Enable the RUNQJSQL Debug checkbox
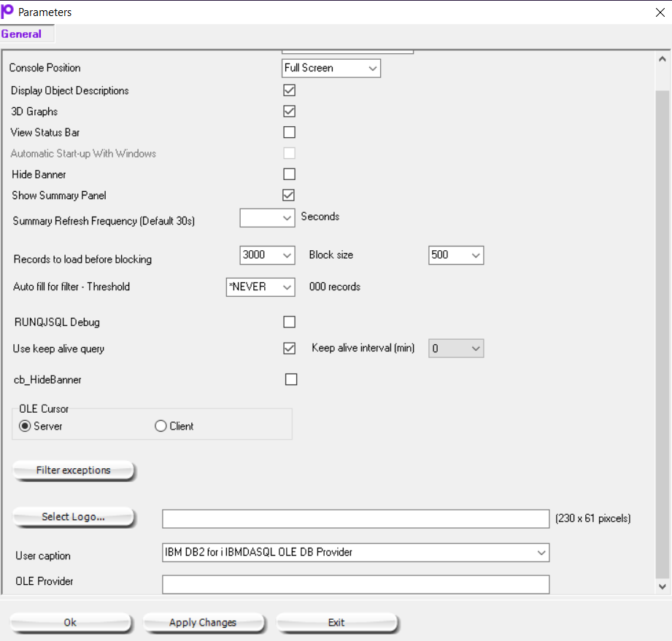 pyautogui.click(x=289, y=322)
